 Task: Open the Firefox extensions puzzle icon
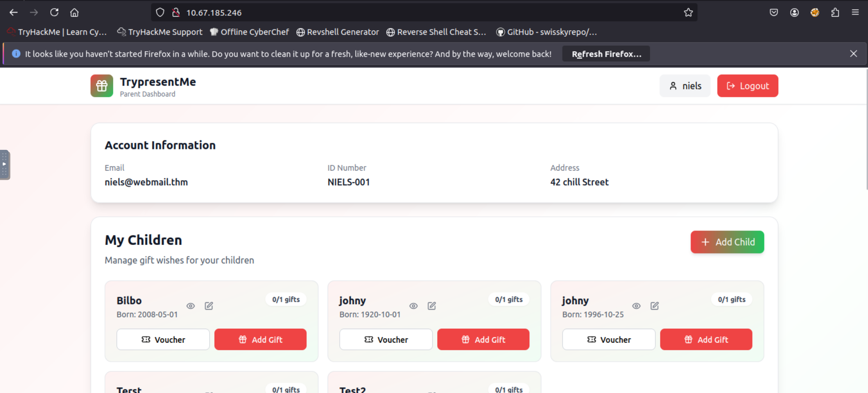coord(835,13)
